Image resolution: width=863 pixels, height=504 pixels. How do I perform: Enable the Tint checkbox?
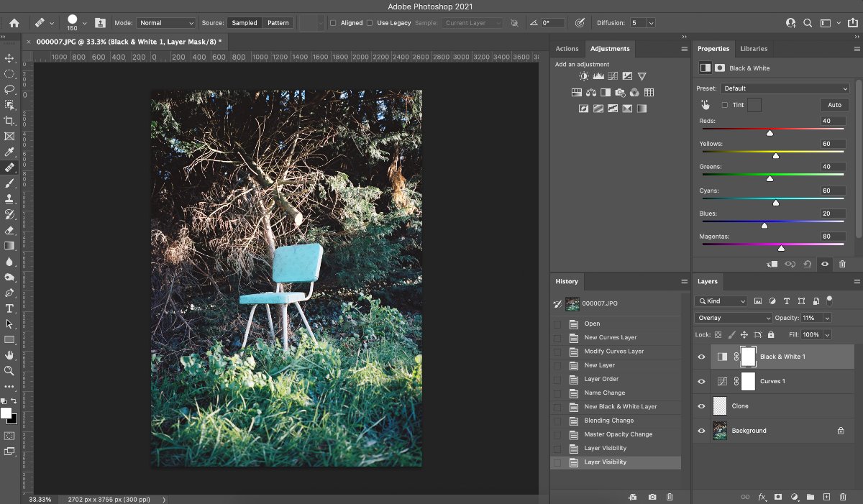coord(726,104)
